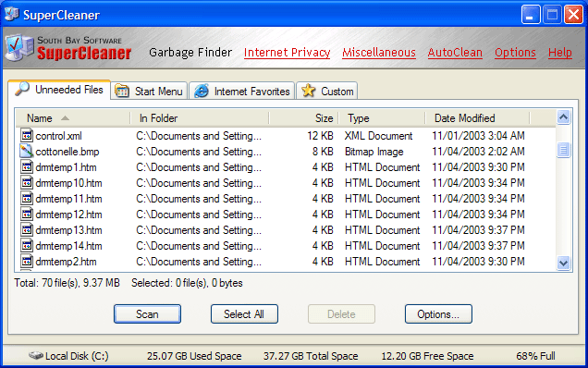Viewport: 588px width, 368px height.
Task: Open the Internet Favorites tab
Action: pos(241,91)
